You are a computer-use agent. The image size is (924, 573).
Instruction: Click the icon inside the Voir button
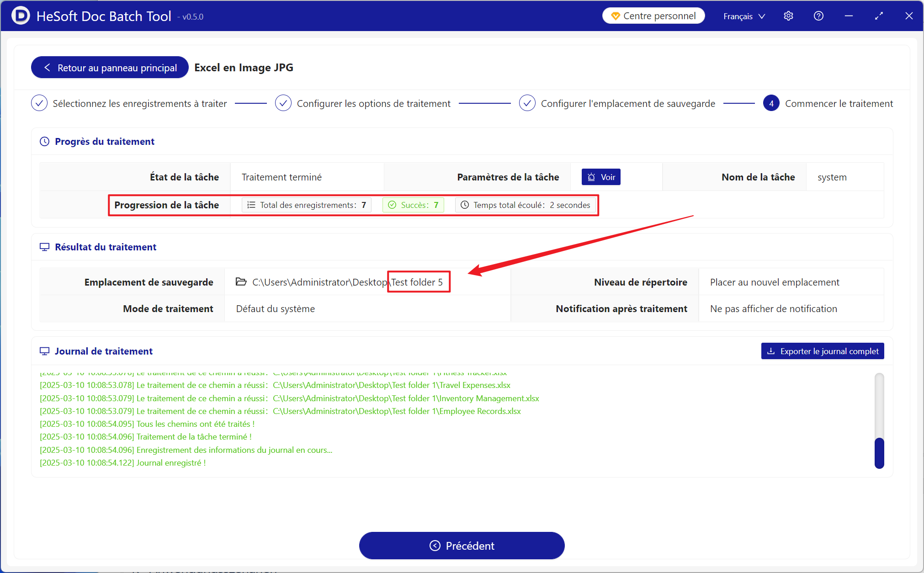coord(591,177)
